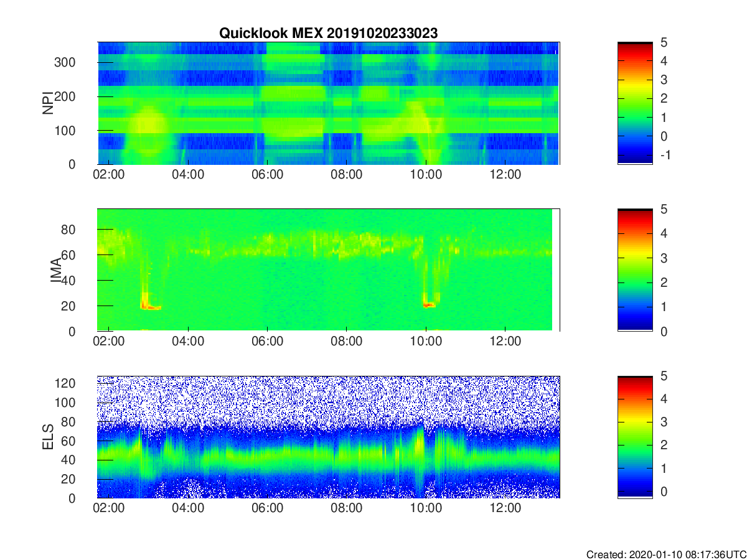Click the ELS panel colorbar
The width and height of the screenshot is (747, 560).
tap(635, 437)
